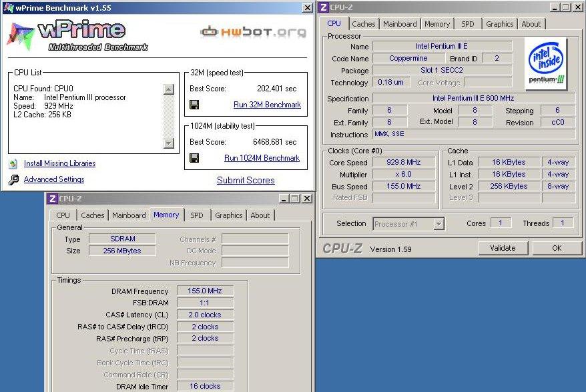Click the wPrime title bar app icon
This screenshot has height=392, width=586.
point(9,7)
